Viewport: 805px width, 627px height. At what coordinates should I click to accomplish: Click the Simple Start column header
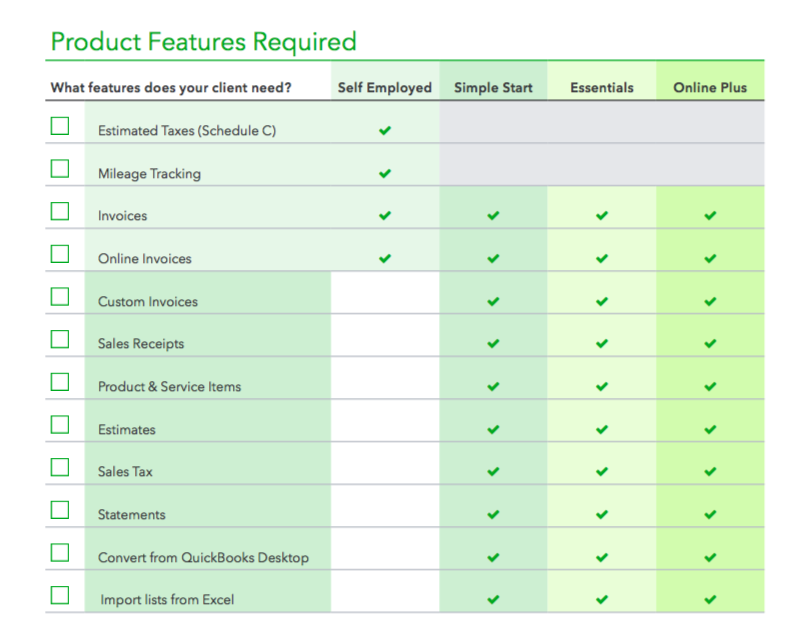[x=493, y=87]
